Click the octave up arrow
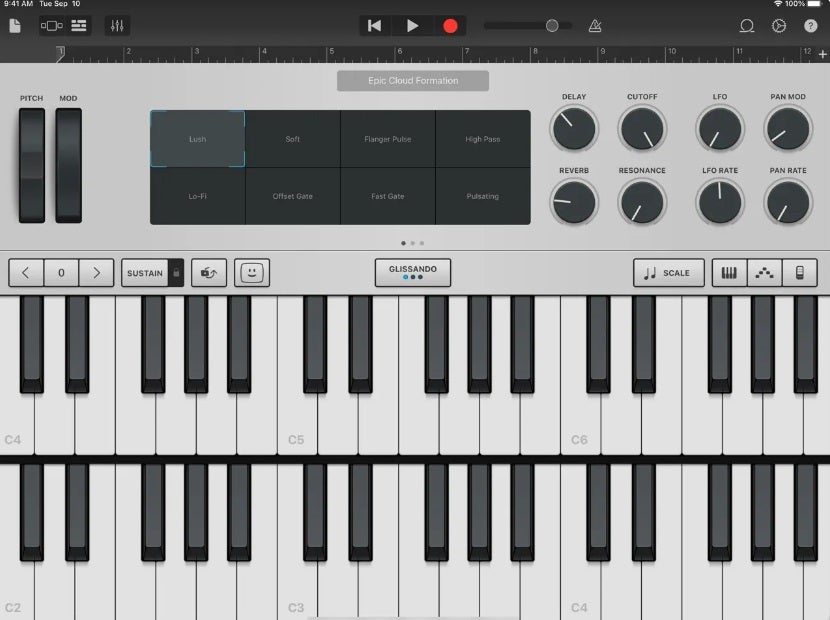 96,273
